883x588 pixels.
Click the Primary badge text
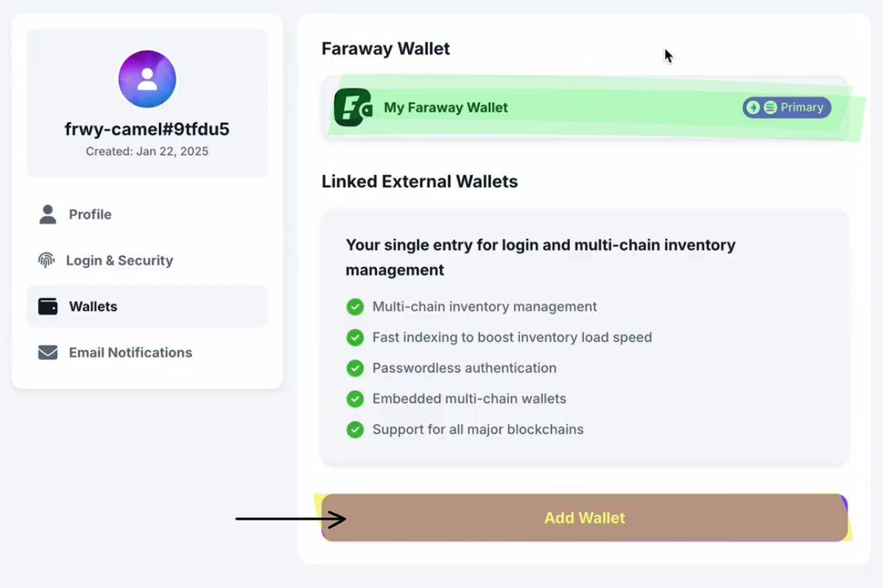coord(802,107)
